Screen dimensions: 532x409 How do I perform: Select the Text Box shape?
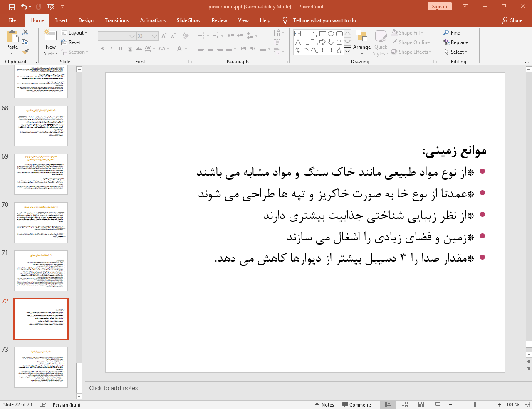point(298,34)
